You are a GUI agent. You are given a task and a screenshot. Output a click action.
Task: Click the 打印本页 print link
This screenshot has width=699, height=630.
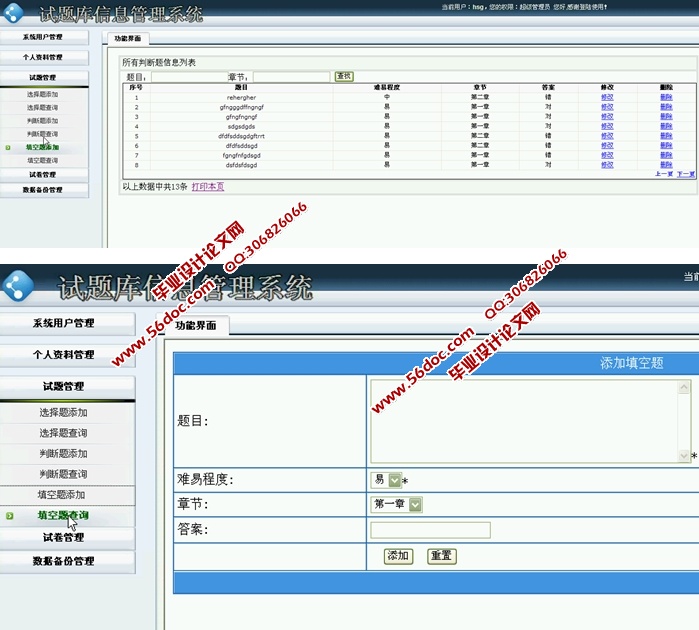(x=208, y=186)
